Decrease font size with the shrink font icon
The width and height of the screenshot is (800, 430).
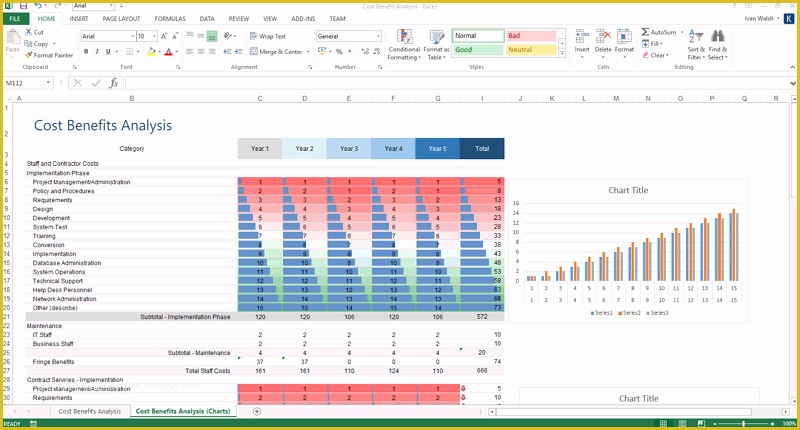click(x=175, y=36)
